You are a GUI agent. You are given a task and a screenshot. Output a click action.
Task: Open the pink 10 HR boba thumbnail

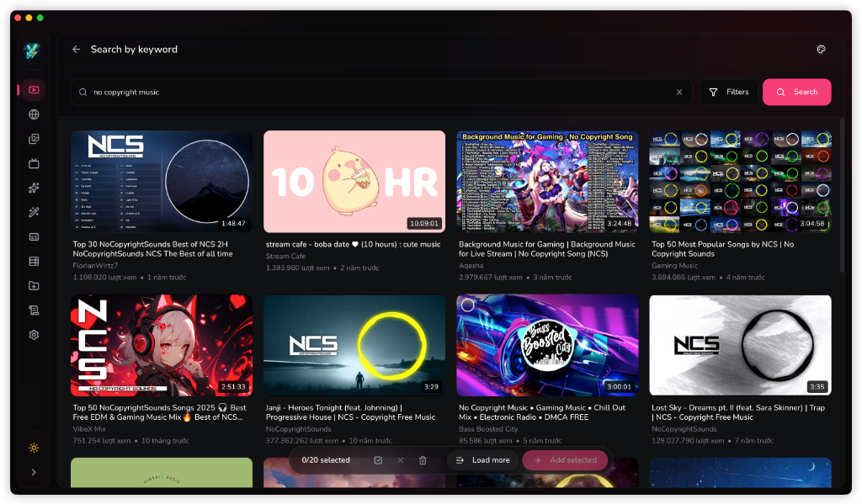354,182
